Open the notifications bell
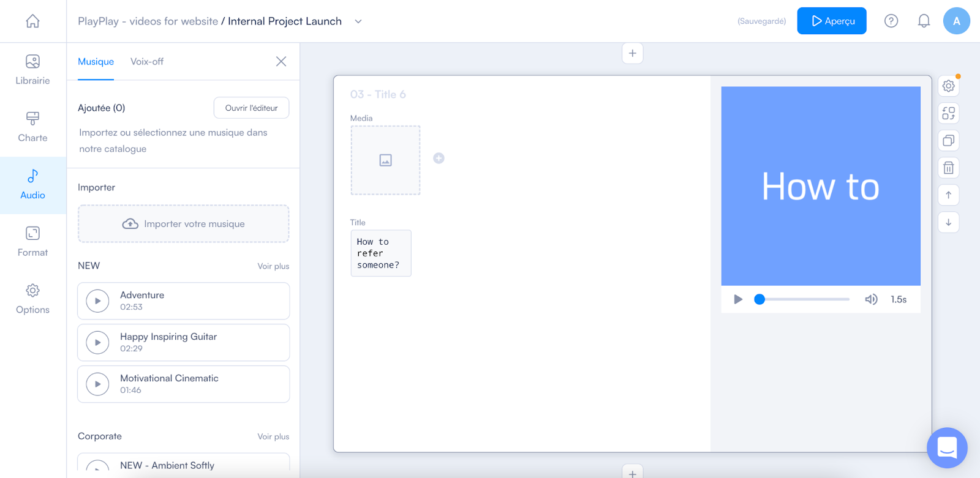 pos(924,21)
